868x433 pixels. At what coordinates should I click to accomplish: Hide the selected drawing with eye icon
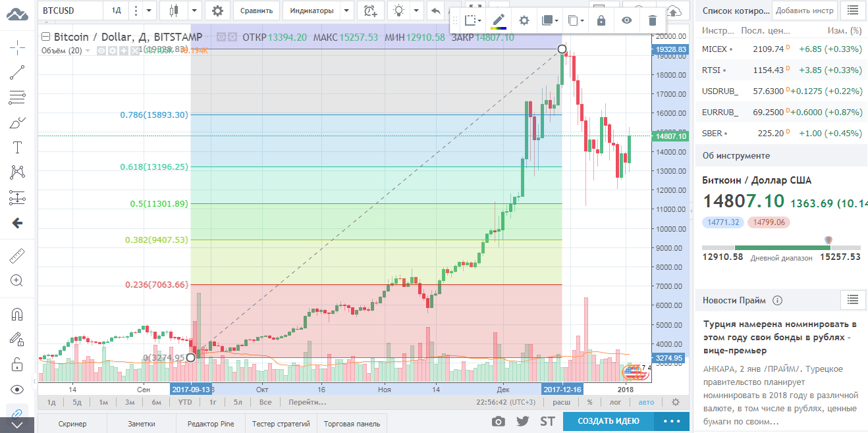coord(626,20)
